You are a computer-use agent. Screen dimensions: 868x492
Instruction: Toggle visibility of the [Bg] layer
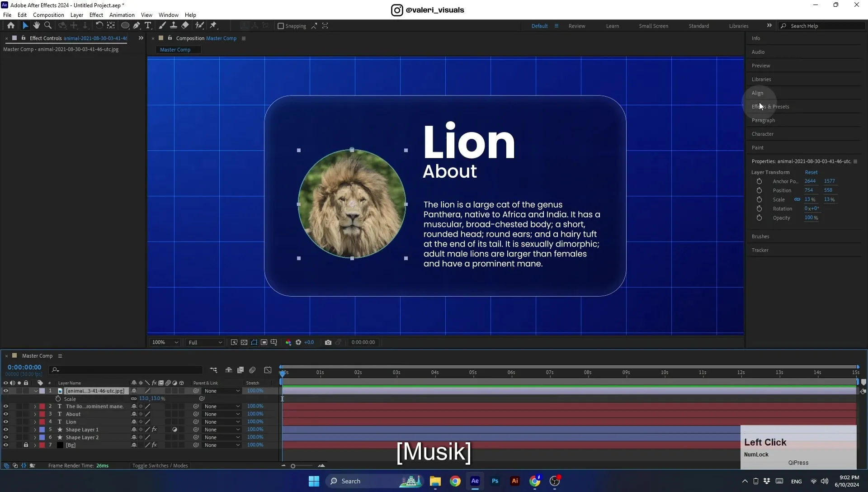click(6, 445)
